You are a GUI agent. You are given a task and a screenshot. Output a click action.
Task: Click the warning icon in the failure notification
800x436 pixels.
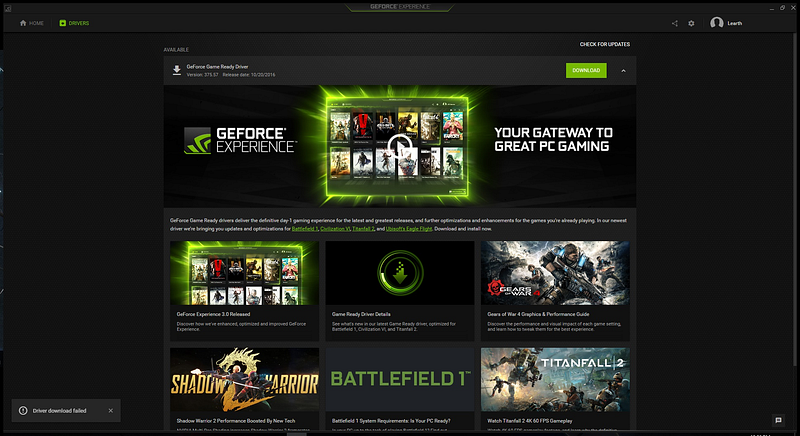(23, 411)
